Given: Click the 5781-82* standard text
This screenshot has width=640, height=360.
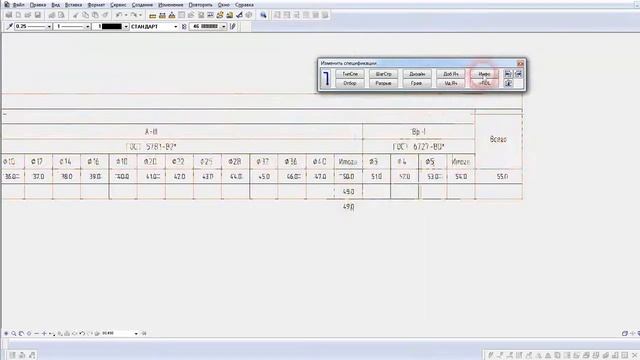Looking at the screenshot, I should (x=161, y=147).
